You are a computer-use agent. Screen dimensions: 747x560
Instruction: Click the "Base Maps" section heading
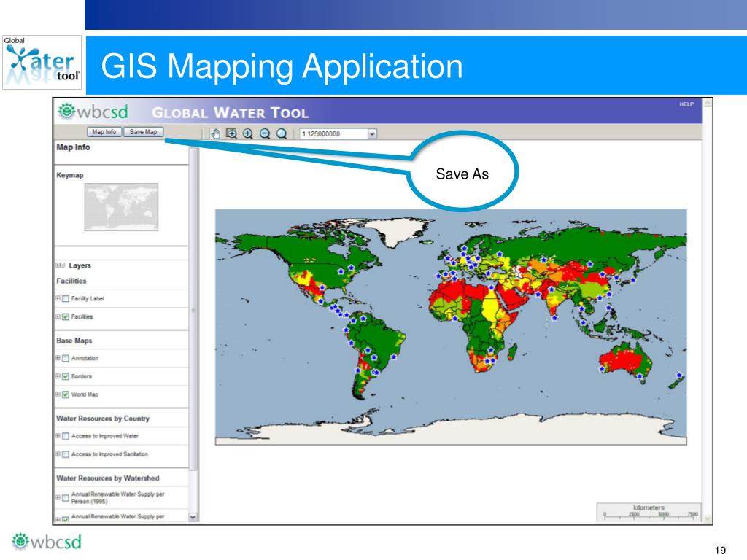74,341
